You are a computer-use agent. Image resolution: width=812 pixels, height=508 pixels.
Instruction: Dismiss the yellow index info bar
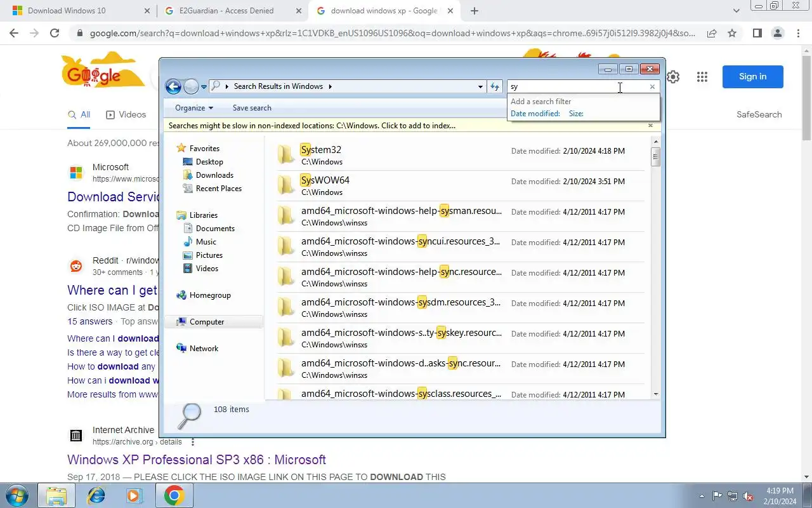(650, 125)
